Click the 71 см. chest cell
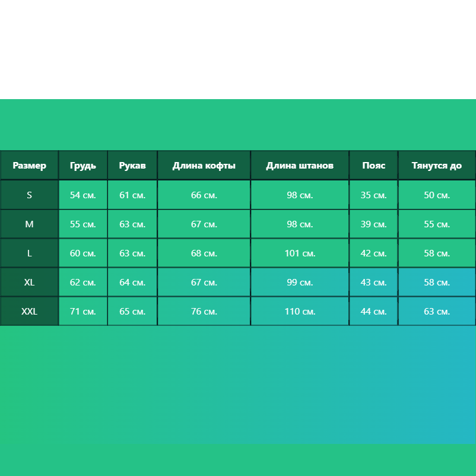This screenshot has height=476, width=476. (83, 312)
